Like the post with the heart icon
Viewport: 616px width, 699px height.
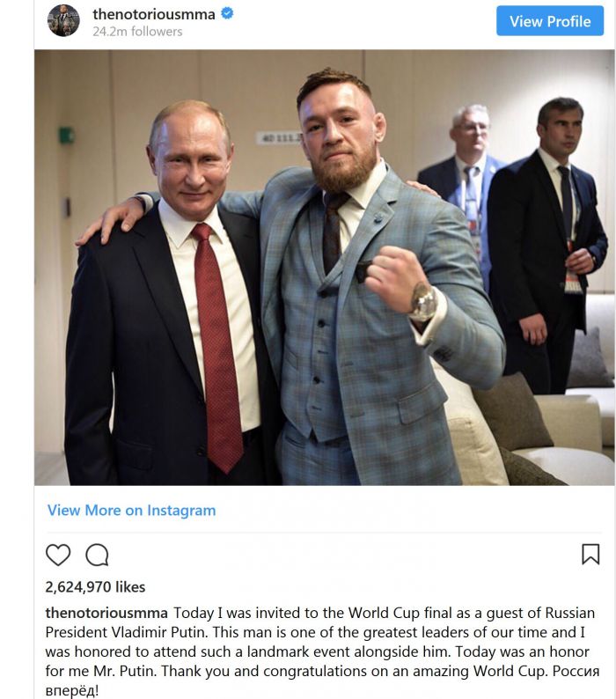coord(58,555)
